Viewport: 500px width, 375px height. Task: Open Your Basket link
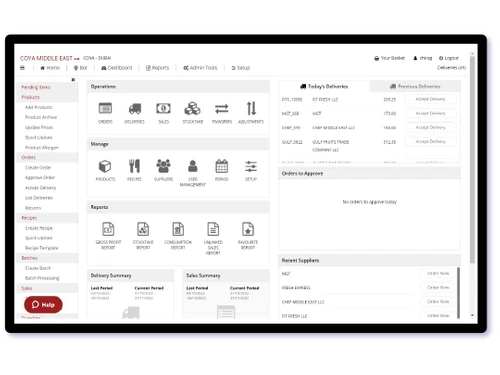[x=389, y=58]
